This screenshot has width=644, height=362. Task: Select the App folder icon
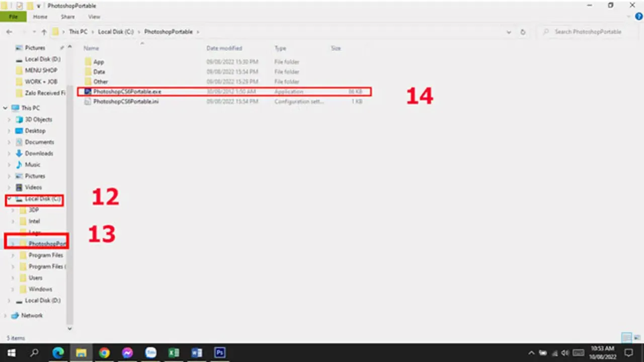coord(88,61)
